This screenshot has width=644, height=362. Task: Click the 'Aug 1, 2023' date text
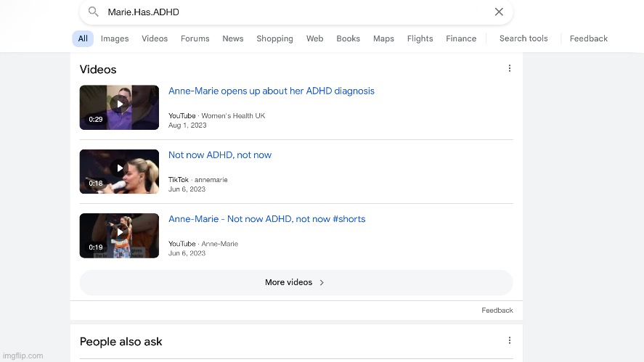[187, 126]
